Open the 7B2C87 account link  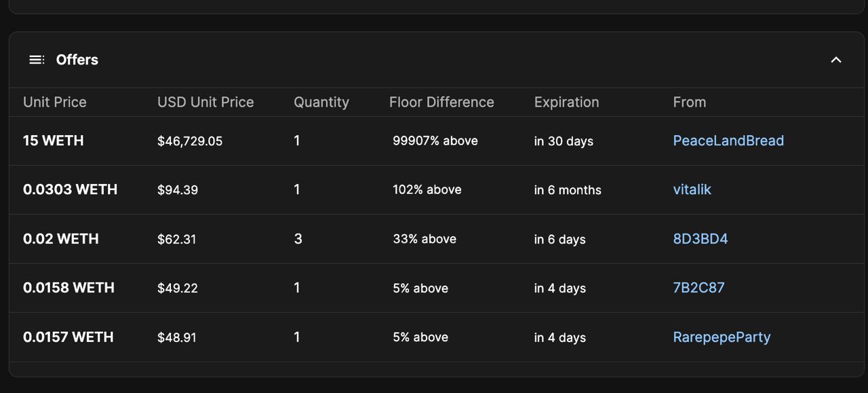click(698, 288)
